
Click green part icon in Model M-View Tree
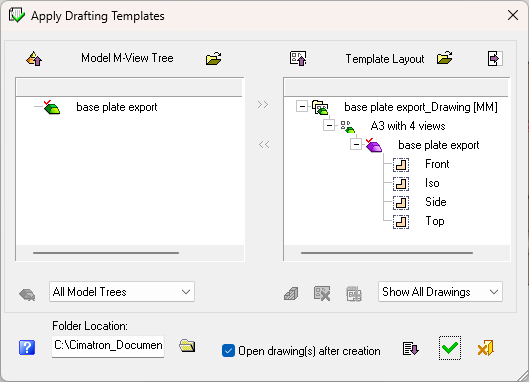coord(52,107)
